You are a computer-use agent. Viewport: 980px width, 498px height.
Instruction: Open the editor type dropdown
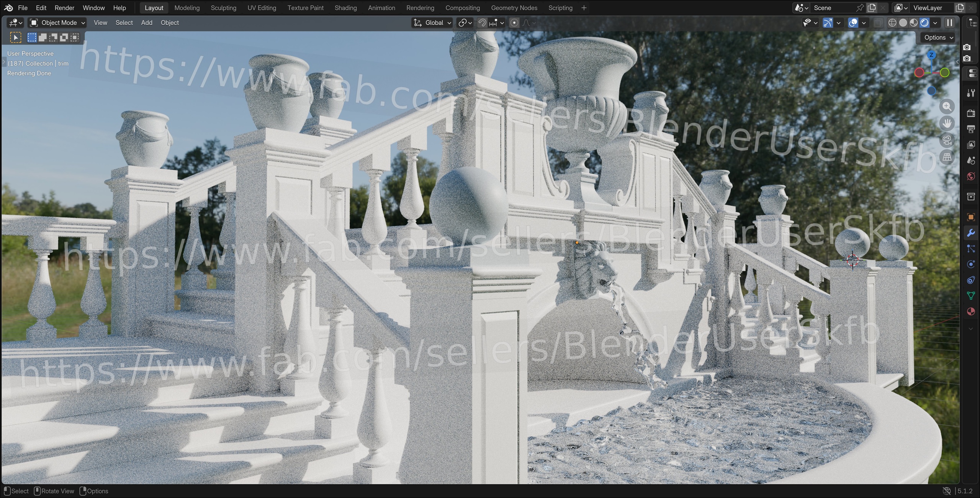(15, 23)
